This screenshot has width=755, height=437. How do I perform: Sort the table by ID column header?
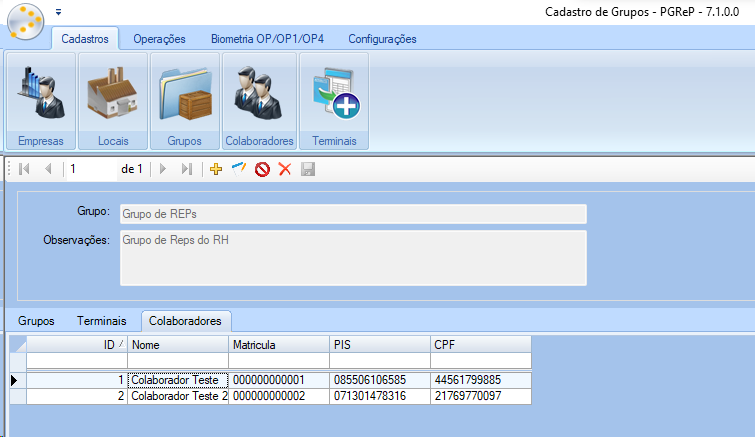tap(77, 344)
